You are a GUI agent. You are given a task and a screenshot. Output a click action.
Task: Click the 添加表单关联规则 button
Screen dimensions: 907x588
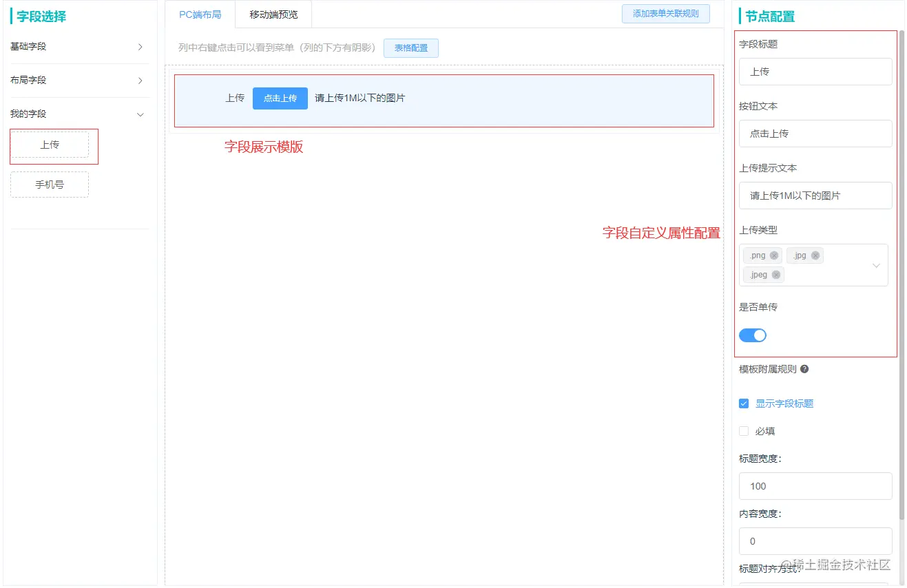(665, 13)
